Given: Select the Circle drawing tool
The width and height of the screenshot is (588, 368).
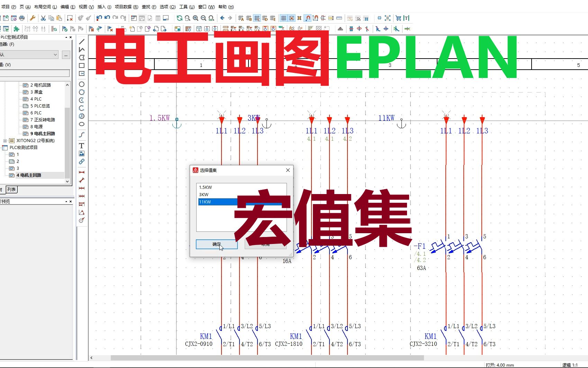Looking at the screenshot, I should [82, 84].
